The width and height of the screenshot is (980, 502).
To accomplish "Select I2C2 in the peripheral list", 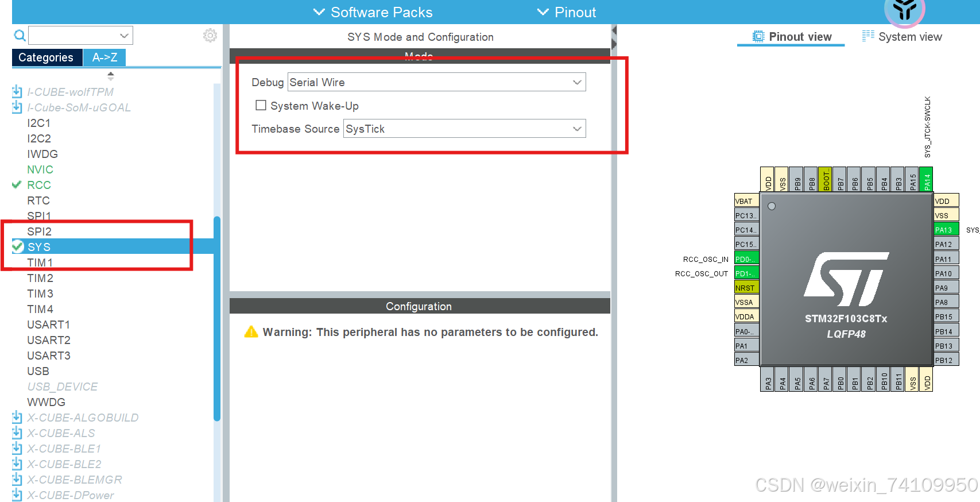I will click(39, 138).
